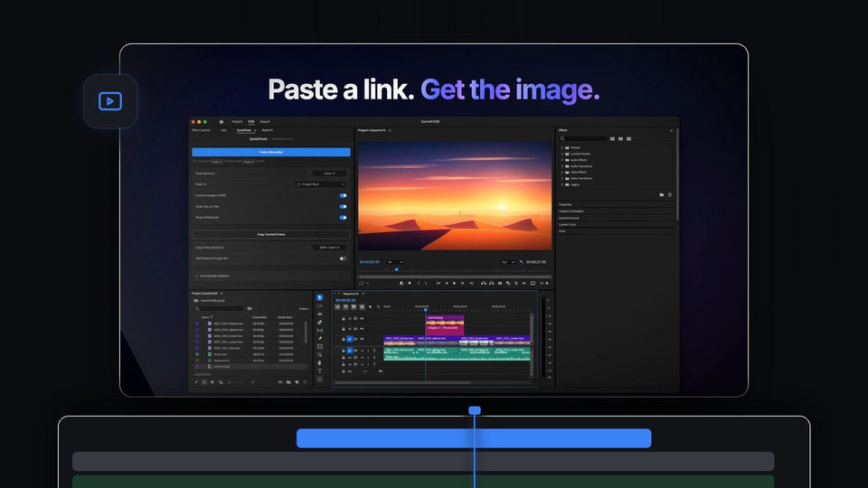Open the Edit workspace tab

click(251, 122)
